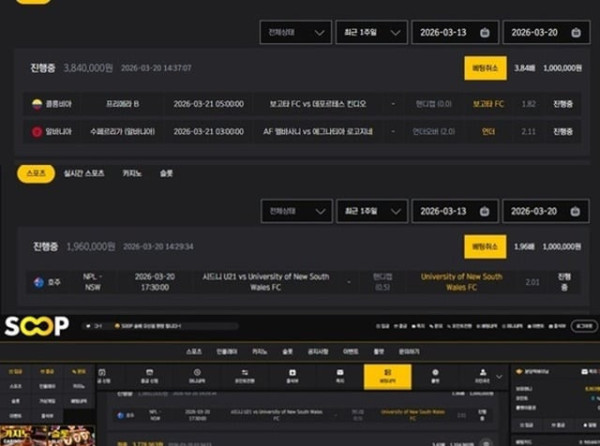Image resolution: width=600 pixels, height=446 pixels.
Task: Click the swap-arrows icon in the SOOP toolbar
Action: click(245, 373)
